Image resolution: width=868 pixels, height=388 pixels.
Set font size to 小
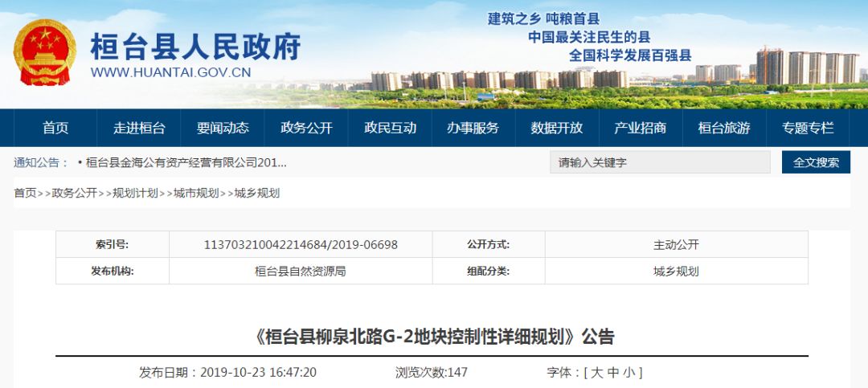[628, 373]
